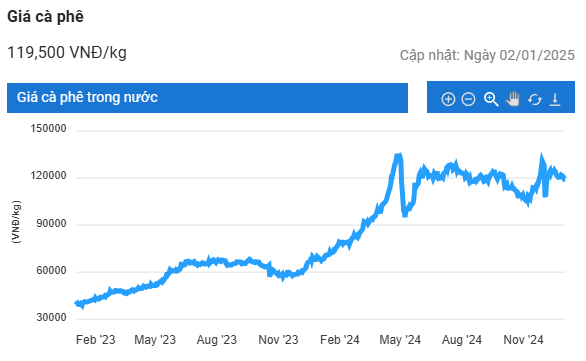Click the May '24 price peak on line
This screenshot has height=361, width=586.
coord(398,155)
